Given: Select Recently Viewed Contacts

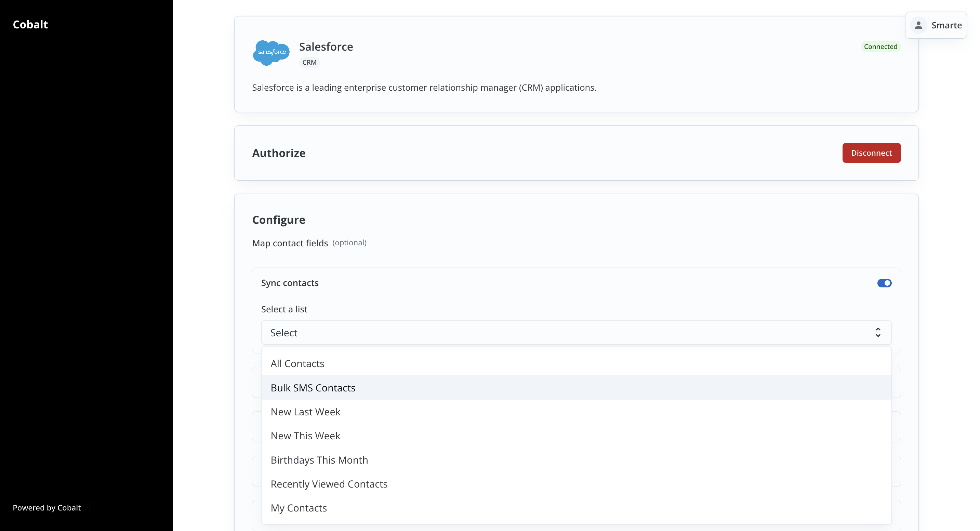Looking at the screenshot, I should click(329, 484).
